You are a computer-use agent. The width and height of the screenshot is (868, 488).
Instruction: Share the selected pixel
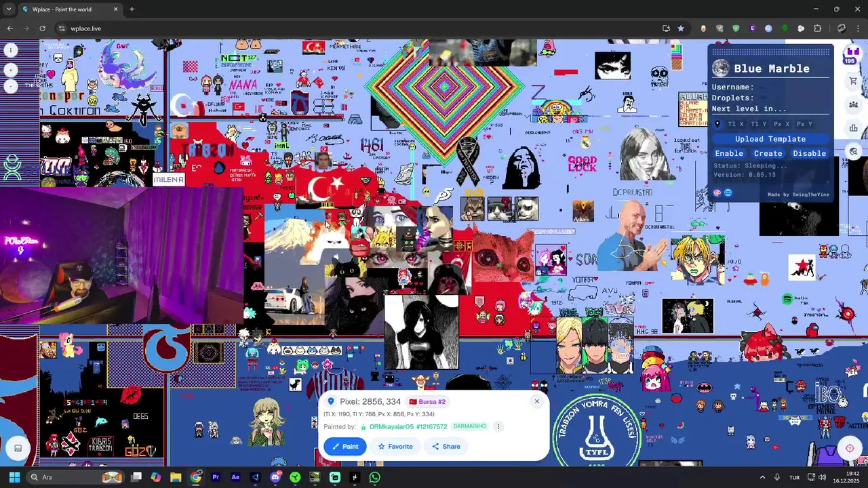coord(446,447)
